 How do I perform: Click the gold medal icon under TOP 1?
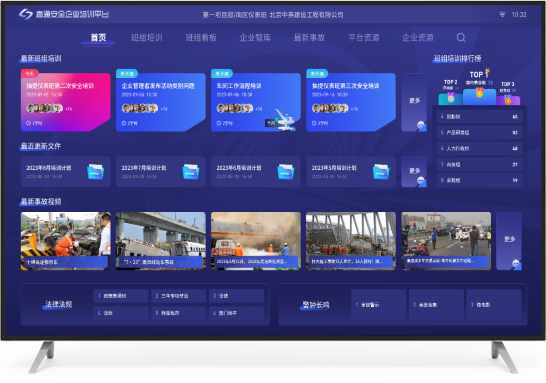[x=479, y=93]
